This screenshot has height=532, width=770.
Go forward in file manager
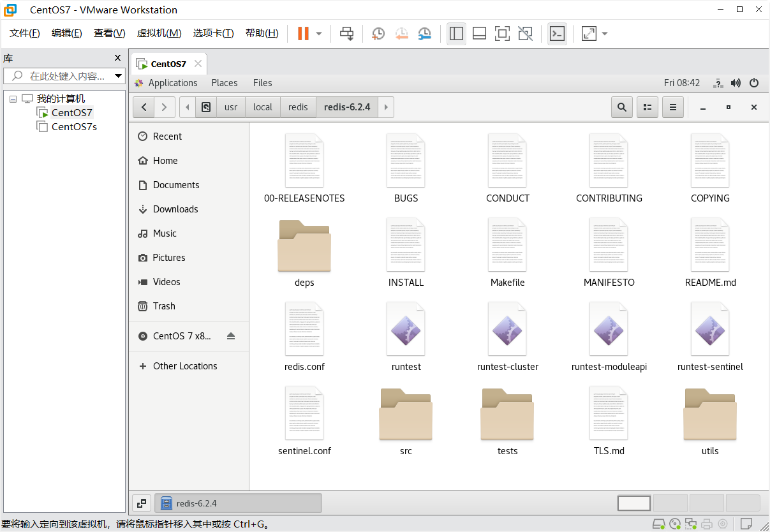tap(165, 107)
